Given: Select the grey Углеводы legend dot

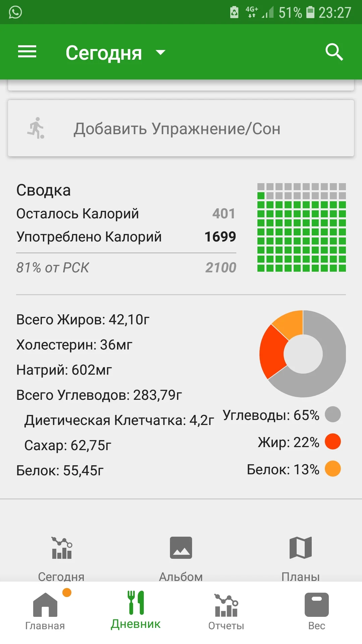Looking at the screenshot, I should [x=333, y=415].
